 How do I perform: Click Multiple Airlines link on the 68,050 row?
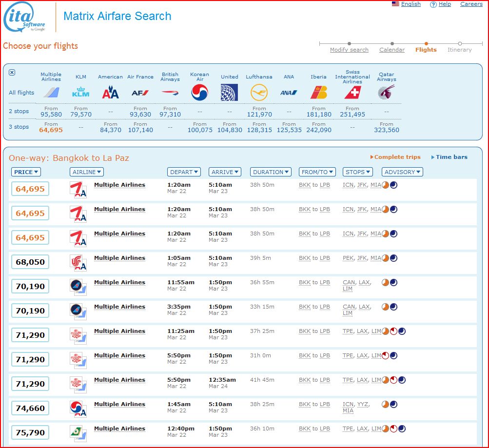120,258
